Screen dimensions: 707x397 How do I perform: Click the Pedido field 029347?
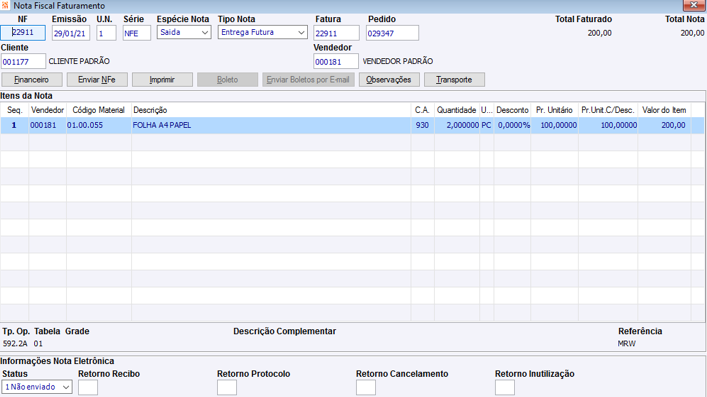[x=392, y=33]
